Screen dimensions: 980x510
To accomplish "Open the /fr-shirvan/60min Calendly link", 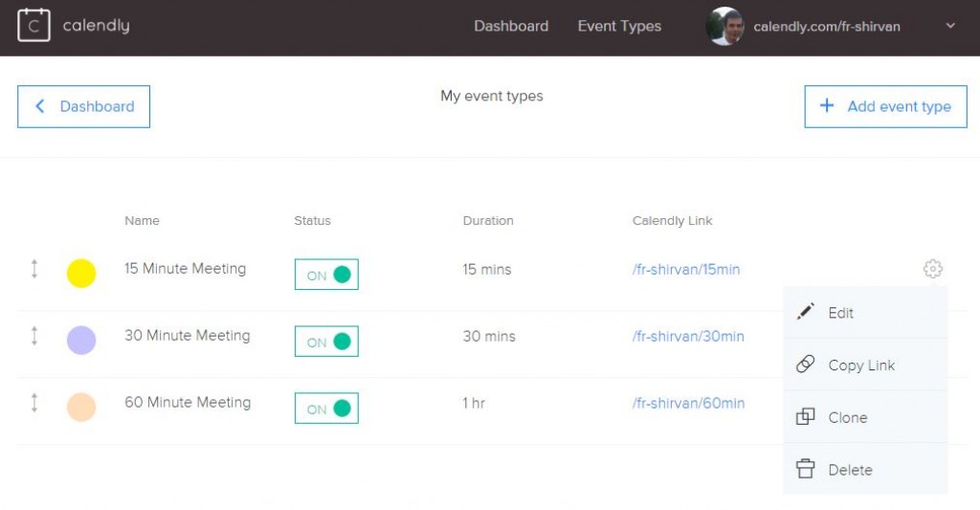I will pyautogui.click(x=687, y=403).
